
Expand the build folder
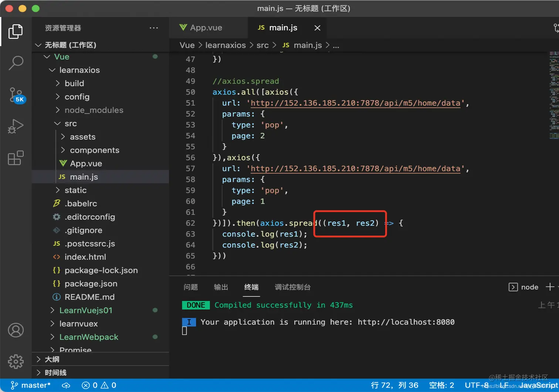click(x=101, y=83)
